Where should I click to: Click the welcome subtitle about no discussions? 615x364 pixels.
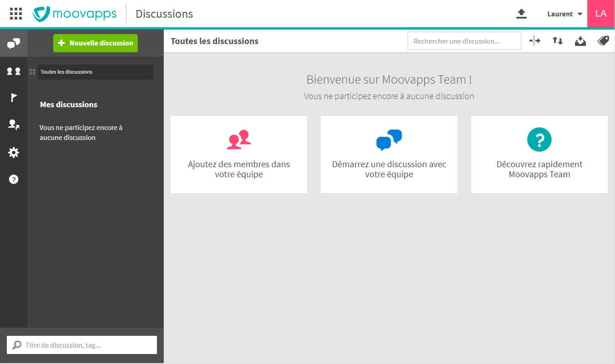point(389,96)
